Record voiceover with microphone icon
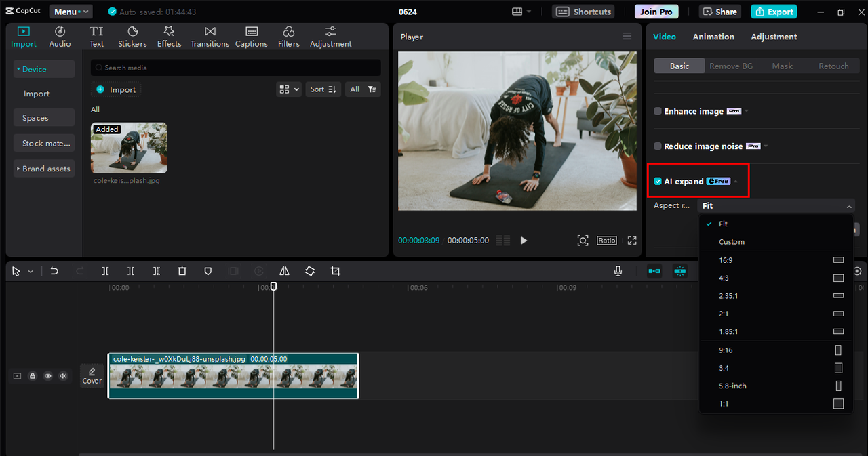 coord(618,271)
